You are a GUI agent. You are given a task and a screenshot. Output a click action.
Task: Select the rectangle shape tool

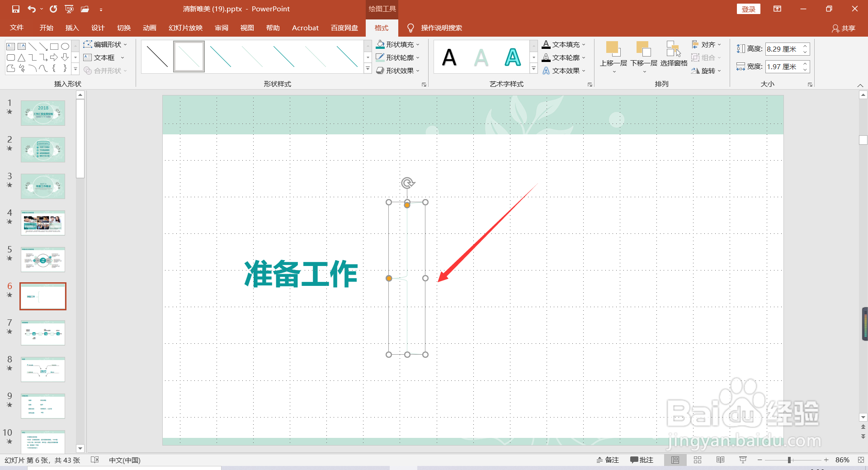[54, 46]
